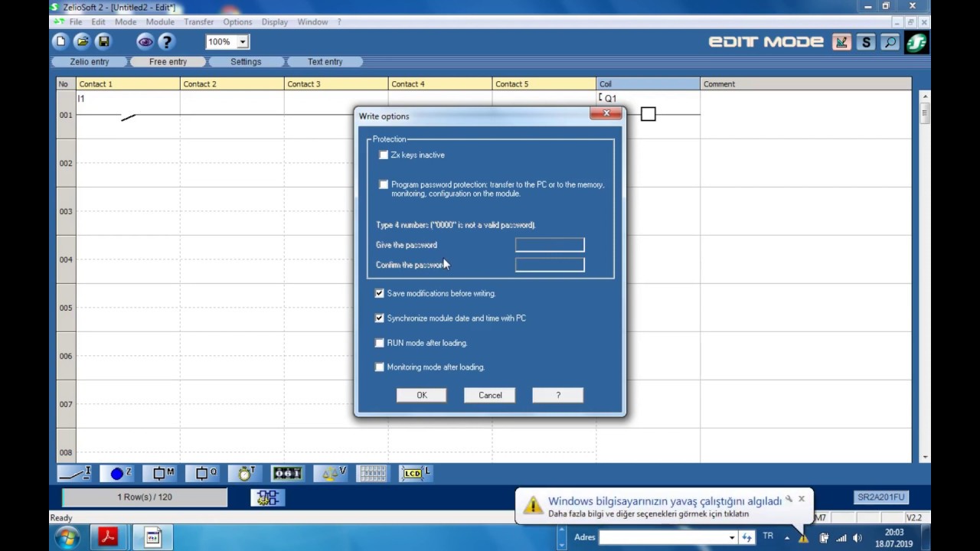Switch to Text entry tab
Viewport: 980px width, 551px height.
coord(325,62)
